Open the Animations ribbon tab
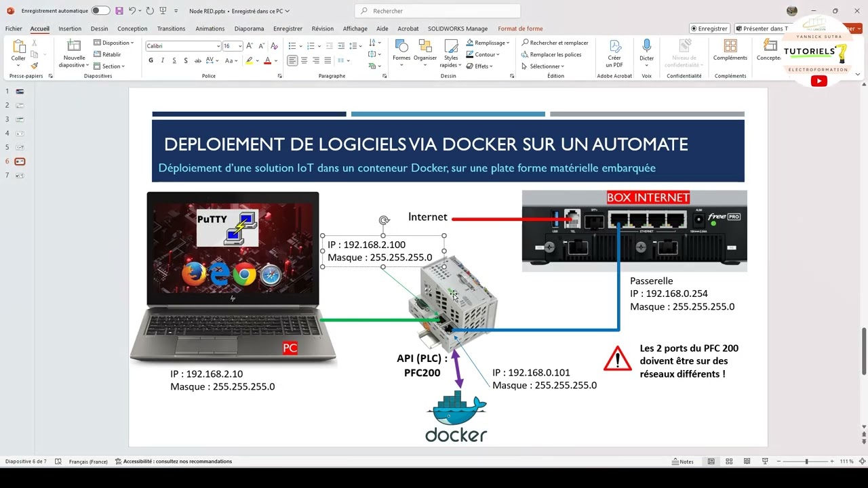Screen dimensions: 868x488 click(x=210, y=28)
